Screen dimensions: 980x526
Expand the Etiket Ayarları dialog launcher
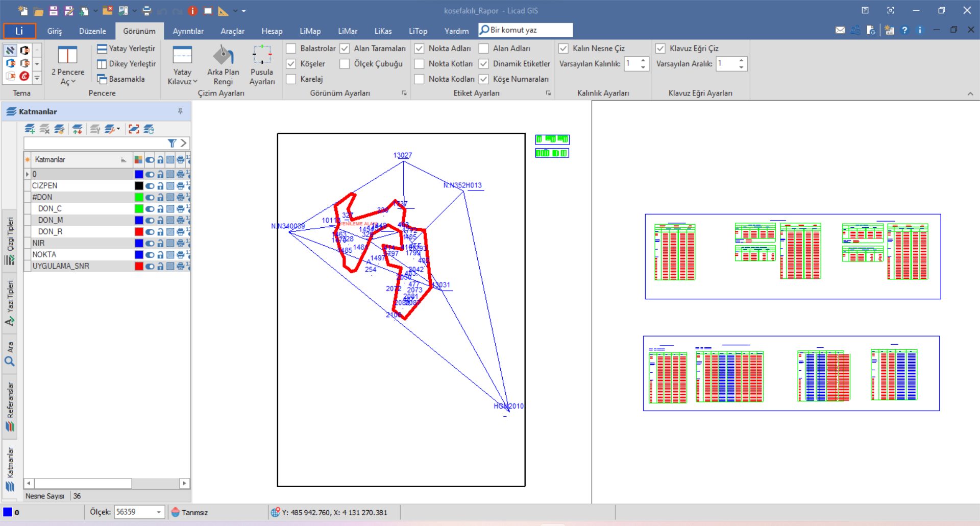[548, 93]
